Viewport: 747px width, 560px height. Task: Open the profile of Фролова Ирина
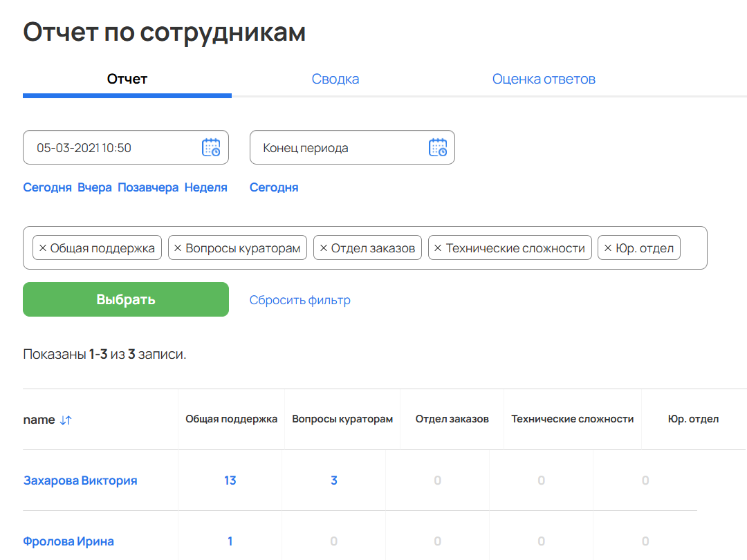pos(69,541)
